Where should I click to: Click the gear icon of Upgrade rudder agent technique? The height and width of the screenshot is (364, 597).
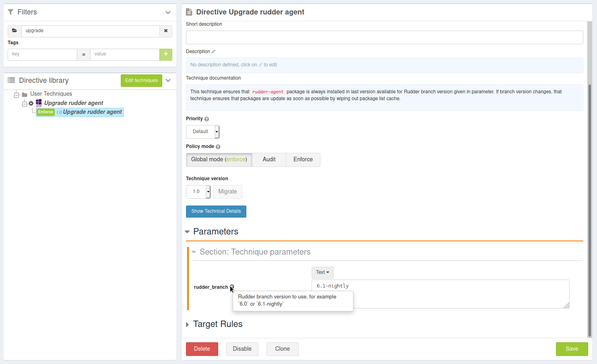pos(31,103)
